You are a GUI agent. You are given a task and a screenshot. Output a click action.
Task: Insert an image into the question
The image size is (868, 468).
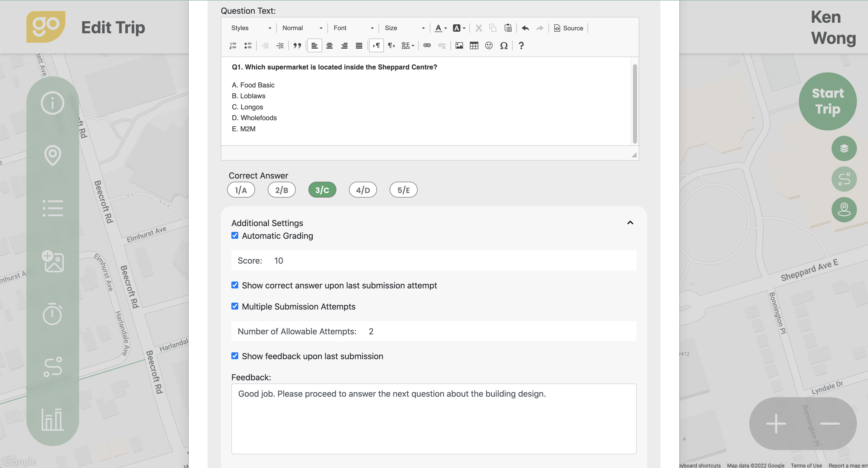coord(459,45)
